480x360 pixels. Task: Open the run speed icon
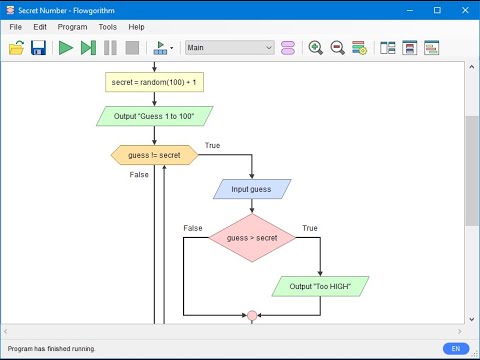[x=160, y=48]
